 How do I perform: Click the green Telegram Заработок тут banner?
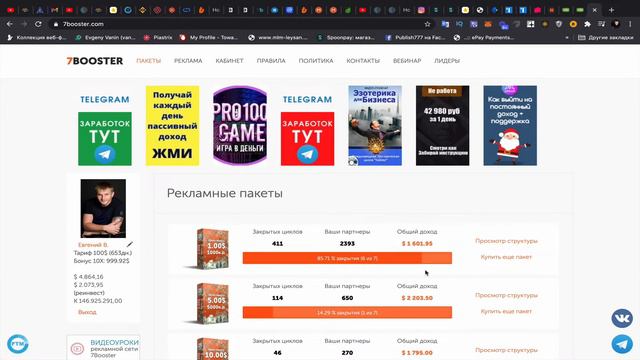tap(105, 126)
